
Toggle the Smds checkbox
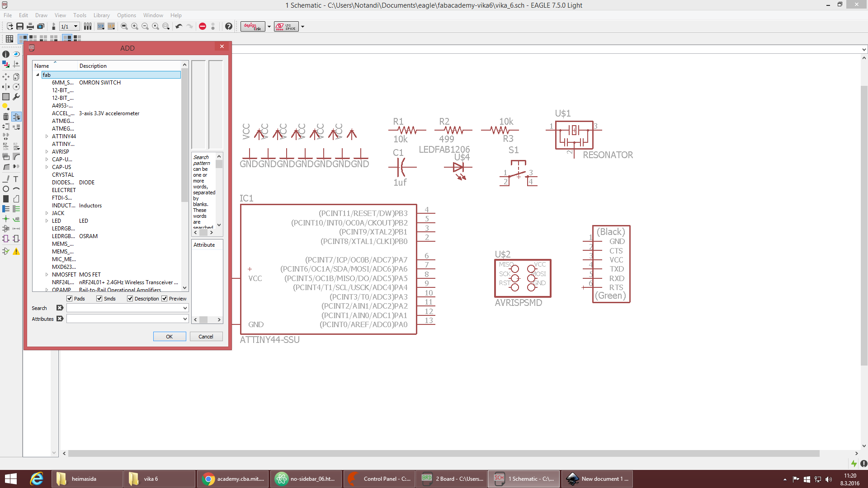pos(99,298)
